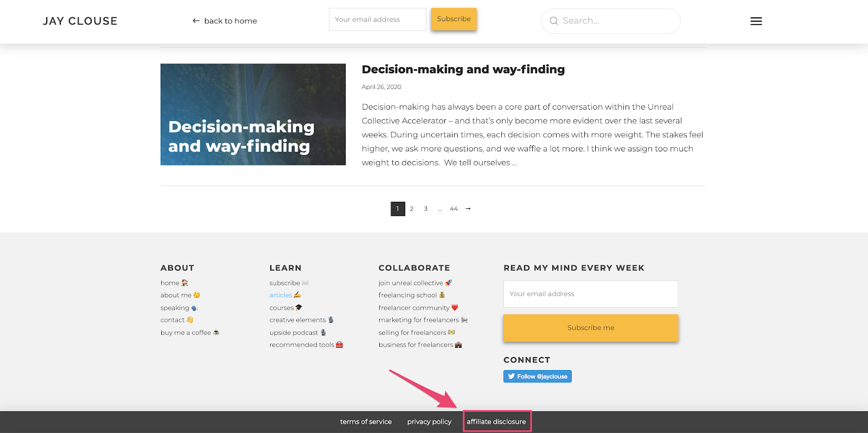The height and width of the screenshot is (433, 868).
Task: Select page 3 in pagination
Action: point(426,209)
